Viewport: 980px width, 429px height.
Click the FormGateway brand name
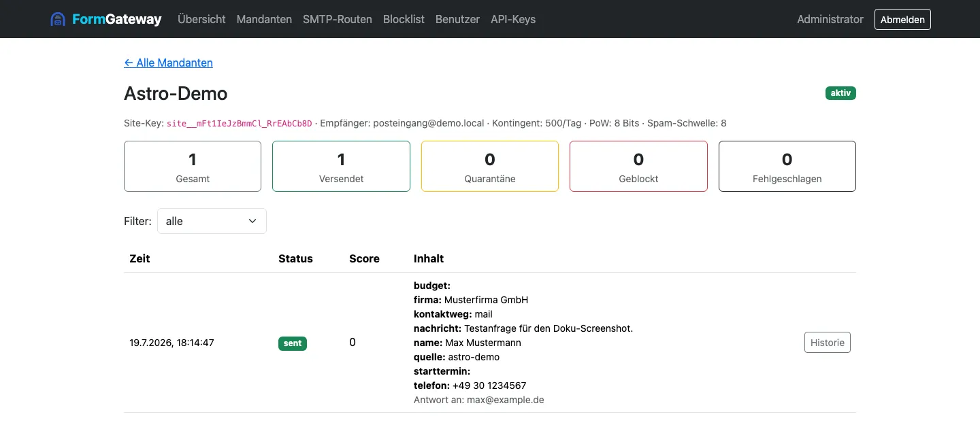click(x=117, y=19)
